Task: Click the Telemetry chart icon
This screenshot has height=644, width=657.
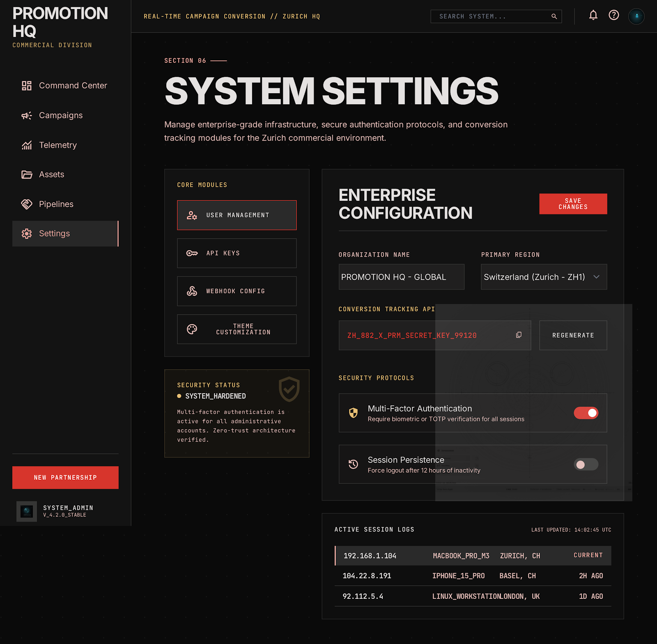Action: pyautogui.click(x=27, y=145)
